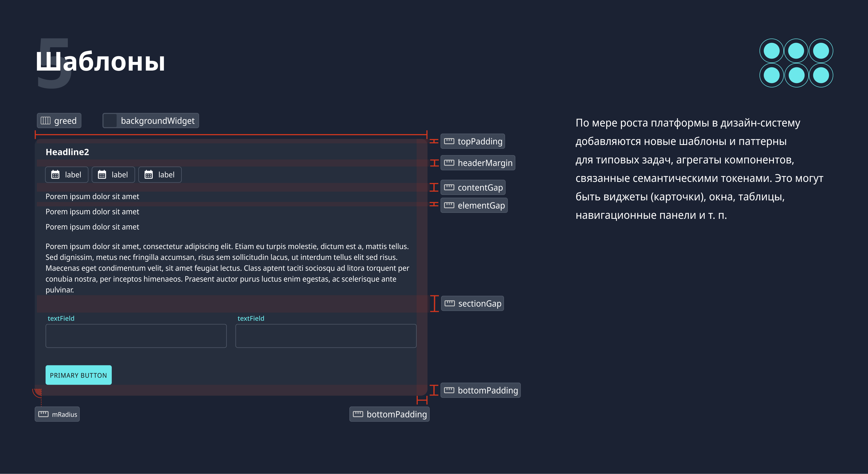Viewport: 868px width, 474px height.
Task: Click the ruler icon in mRadius tag
Action: (x=43, y=414)
